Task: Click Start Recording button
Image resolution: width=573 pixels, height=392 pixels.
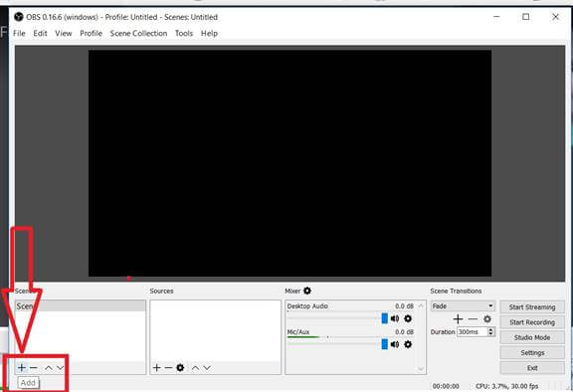Action: 532,322
